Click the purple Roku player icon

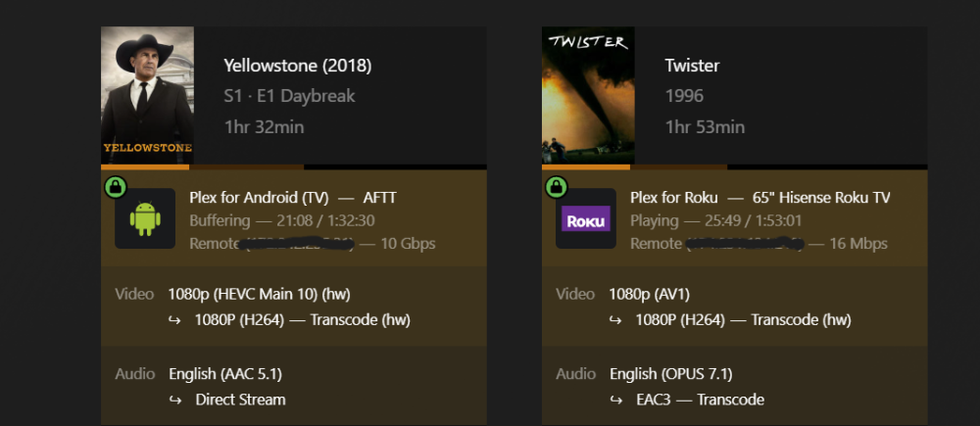tap(586, 218)
